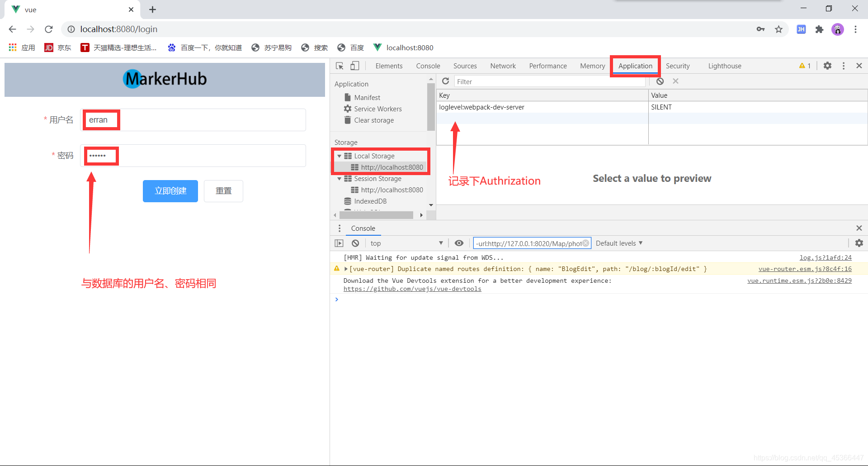Click the browser back arrow
This screenshot has width=868, height=466.
12,29
